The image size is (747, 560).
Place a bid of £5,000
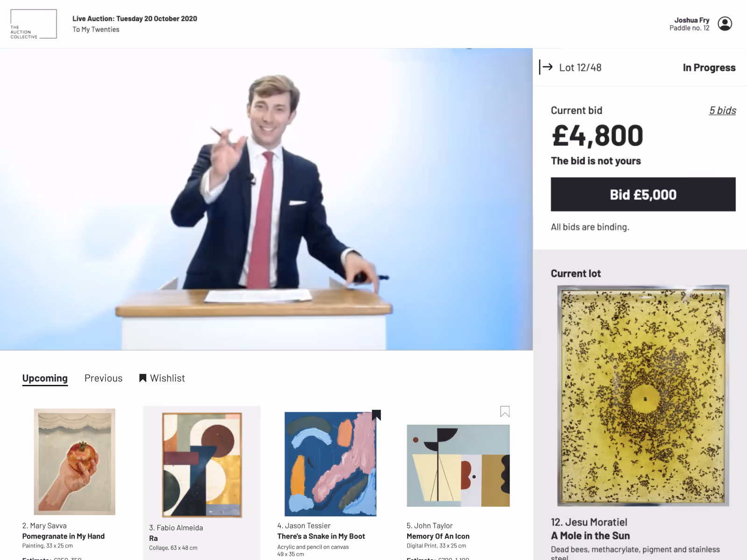[x=643, y=194]
